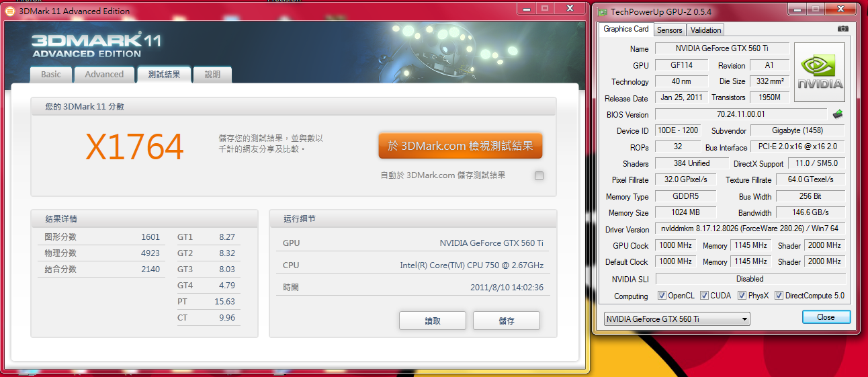Click the GPU field GF114 in GPU-Z
Screen dimensions: 868x377
(683, 65)
